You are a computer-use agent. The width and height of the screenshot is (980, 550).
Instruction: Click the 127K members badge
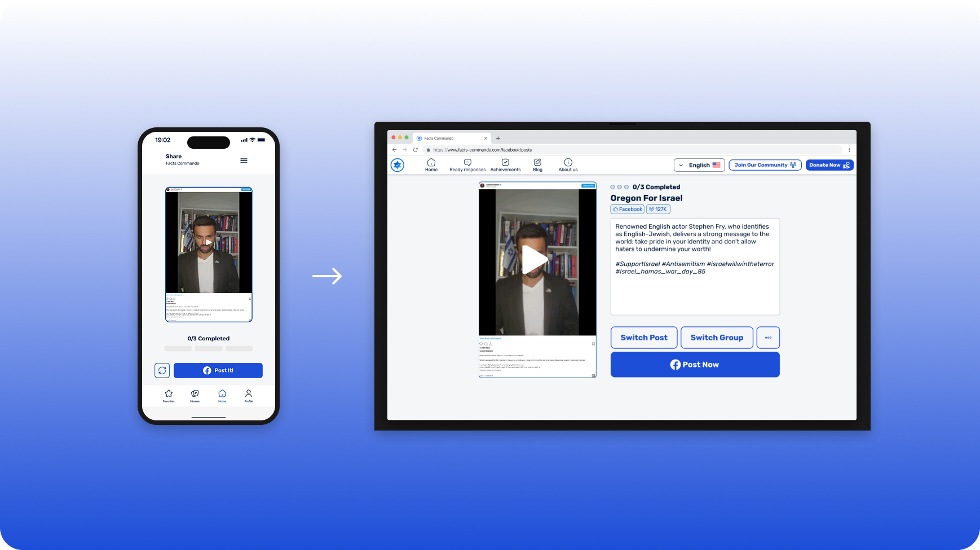(x=658, y=209)
